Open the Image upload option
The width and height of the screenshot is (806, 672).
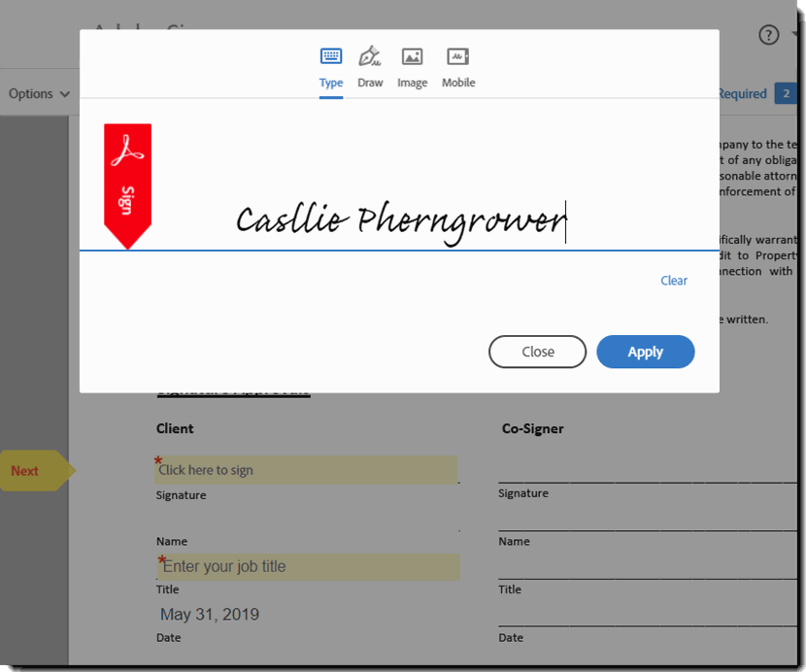coord(412,56)
